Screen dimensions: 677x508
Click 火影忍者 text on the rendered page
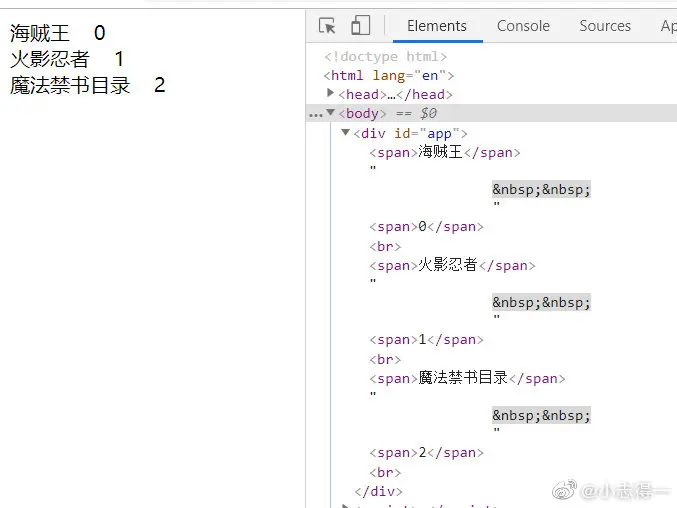[50, 59]
